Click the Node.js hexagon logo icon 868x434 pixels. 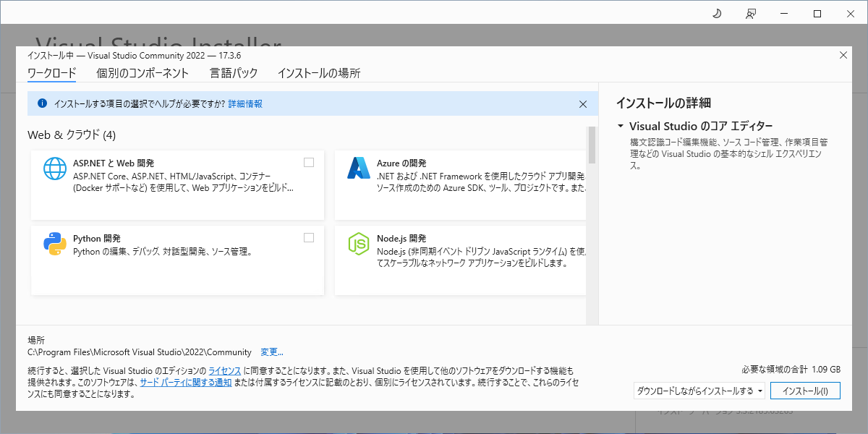point(359,244)
